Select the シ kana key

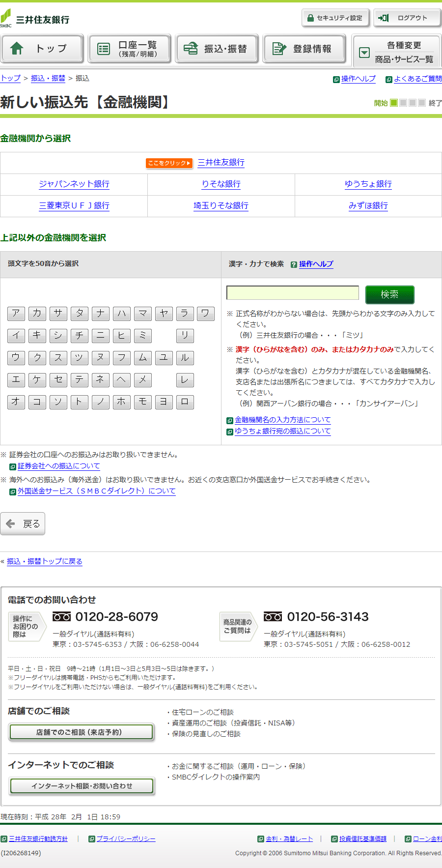click(x=58, y=336)
